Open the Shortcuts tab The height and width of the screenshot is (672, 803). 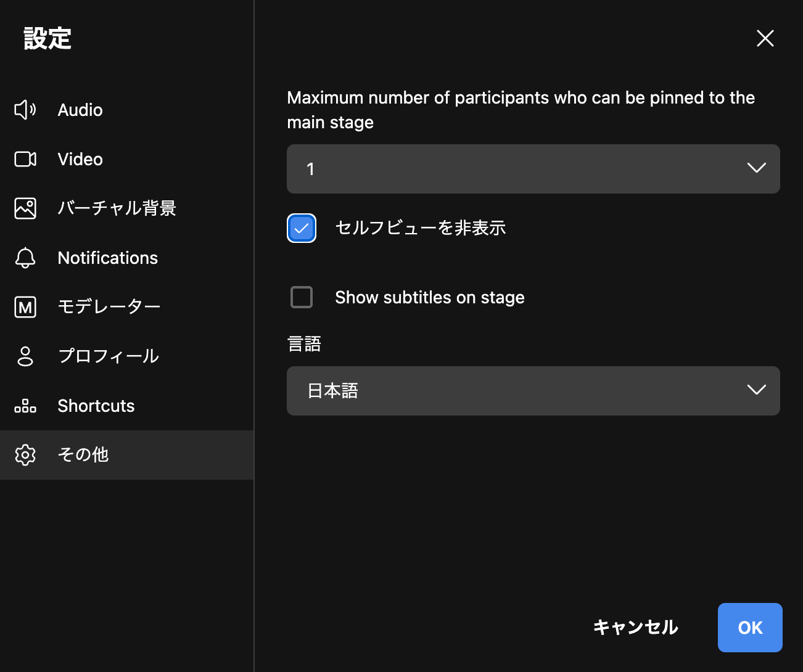coord(126,406)
